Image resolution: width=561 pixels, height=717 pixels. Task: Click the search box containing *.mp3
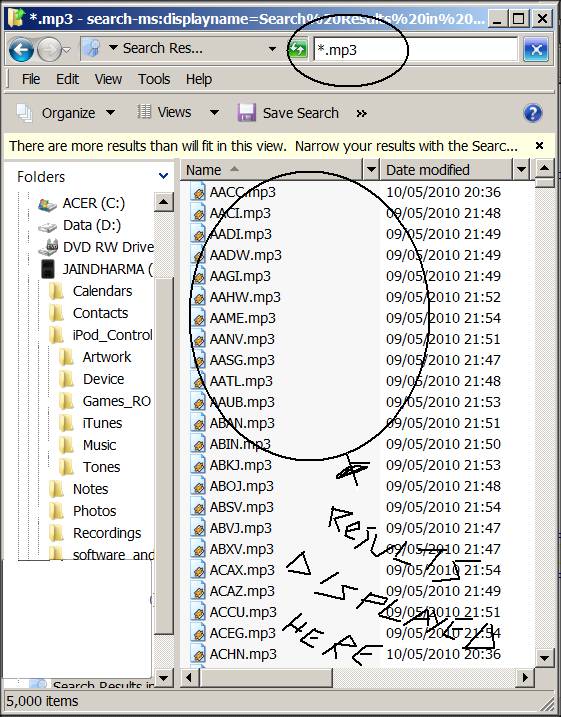(x=416, y=49)
